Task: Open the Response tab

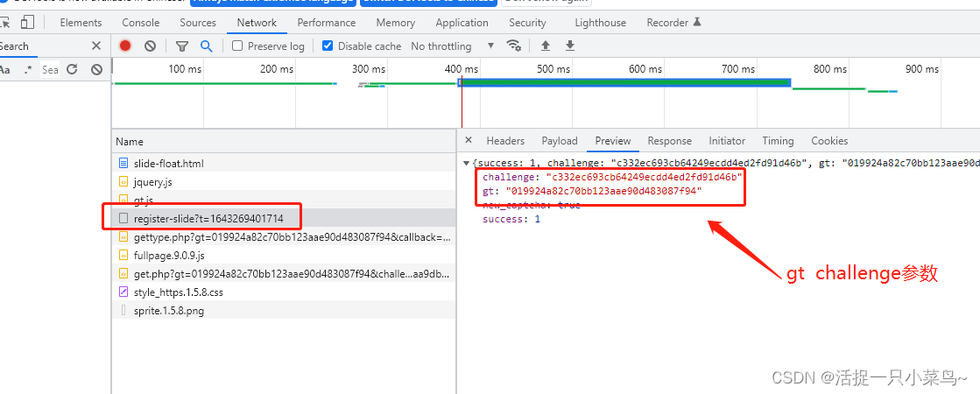Action: 669,141
